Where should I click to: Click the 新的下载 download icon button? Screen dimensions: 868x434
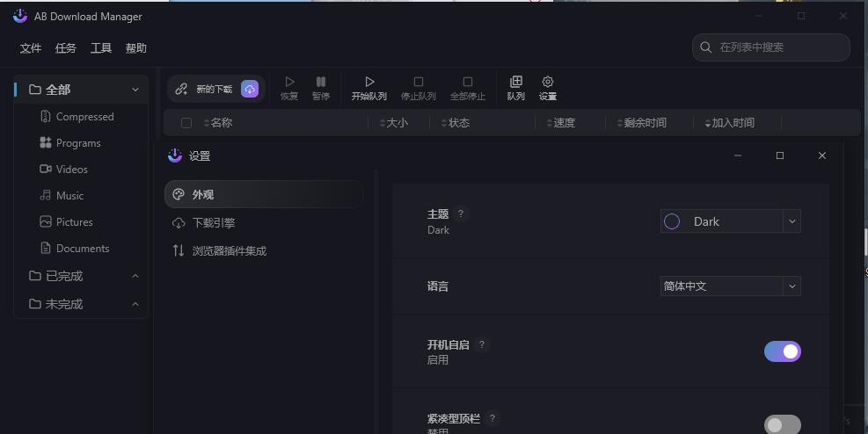250,89
